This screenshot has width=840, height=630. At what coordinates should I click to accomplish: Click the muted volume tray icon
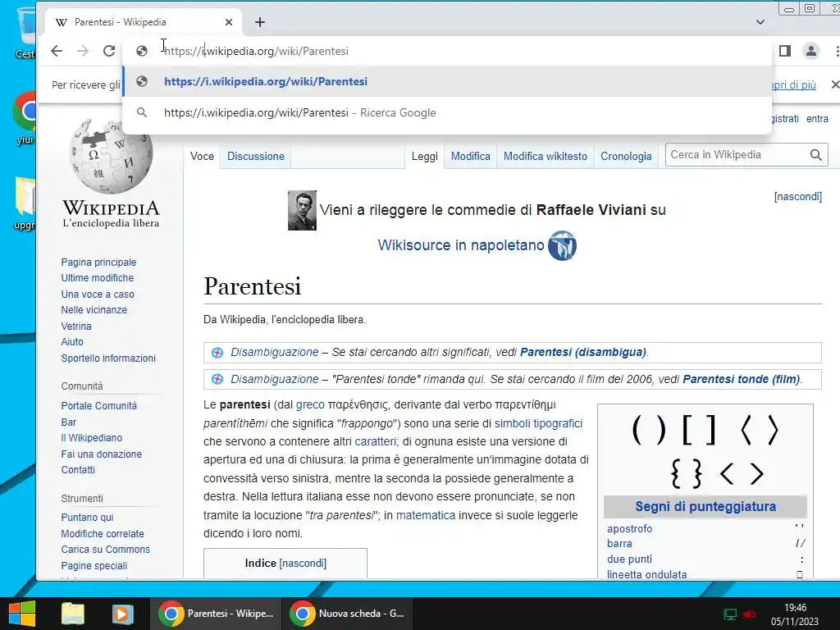click(750, 614)
